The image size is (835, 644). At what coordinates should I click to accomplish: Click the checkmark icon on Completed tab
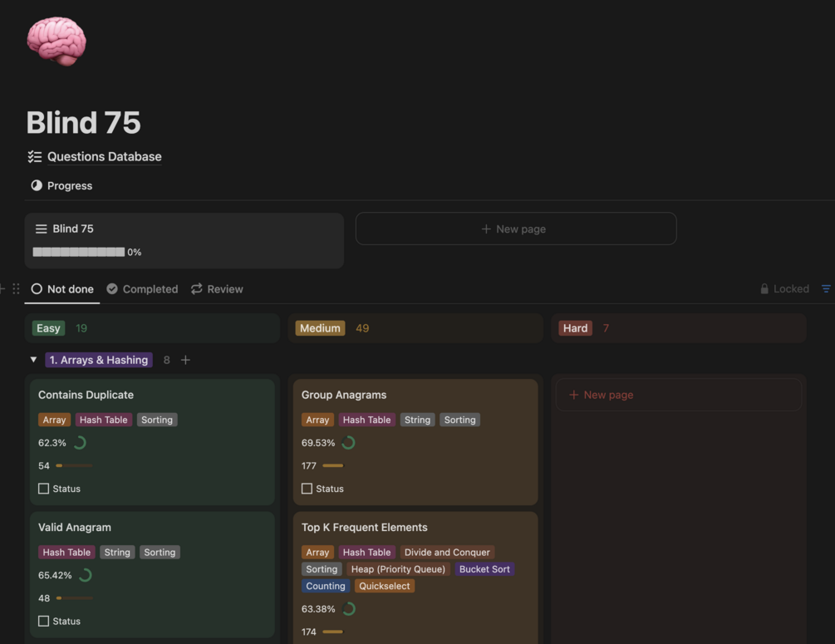[112, 288]
